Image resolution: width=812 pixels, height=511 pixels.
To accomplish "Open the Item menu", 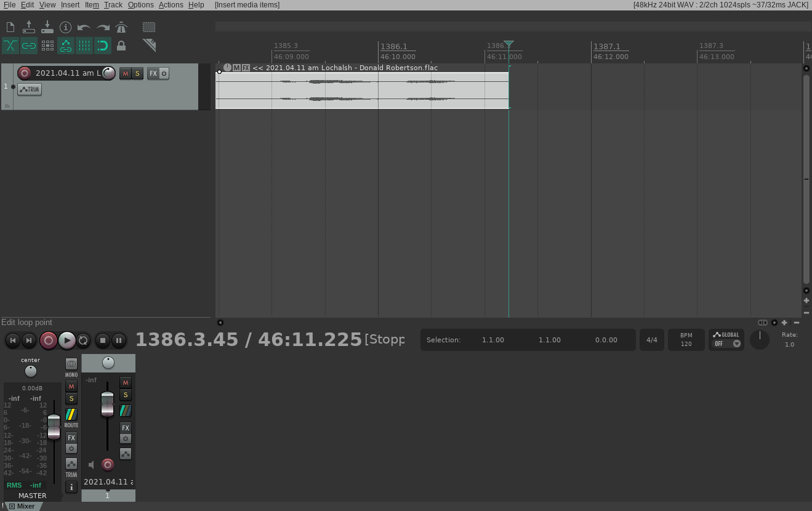I will (92, 4).
